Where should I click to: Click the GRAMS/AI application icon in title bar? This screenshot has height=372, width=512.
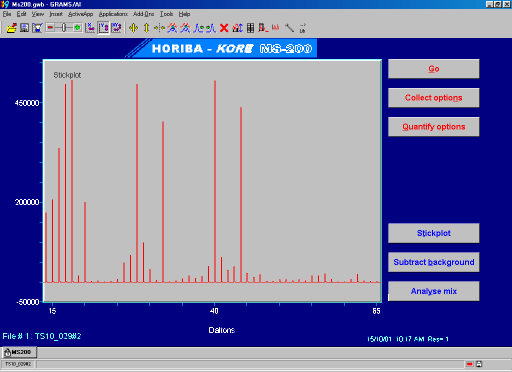coord(6,4)
